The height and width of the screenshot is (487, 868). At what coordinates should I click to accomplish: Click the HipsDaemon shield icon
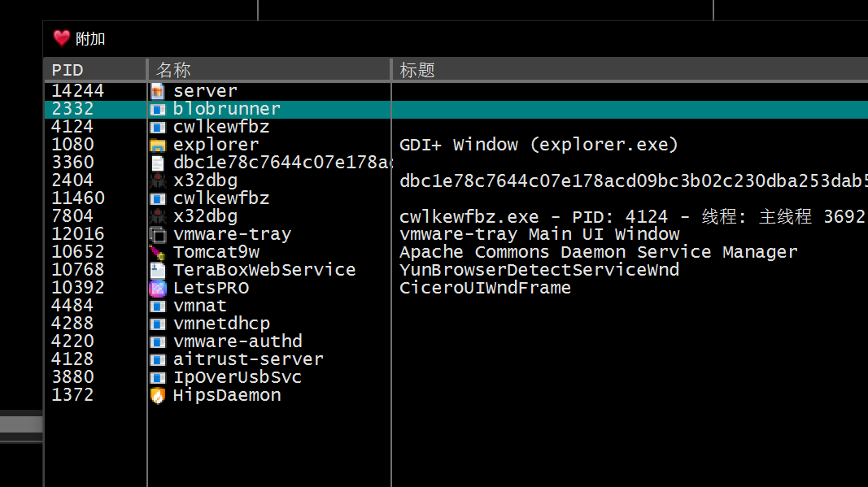point(158,396)
